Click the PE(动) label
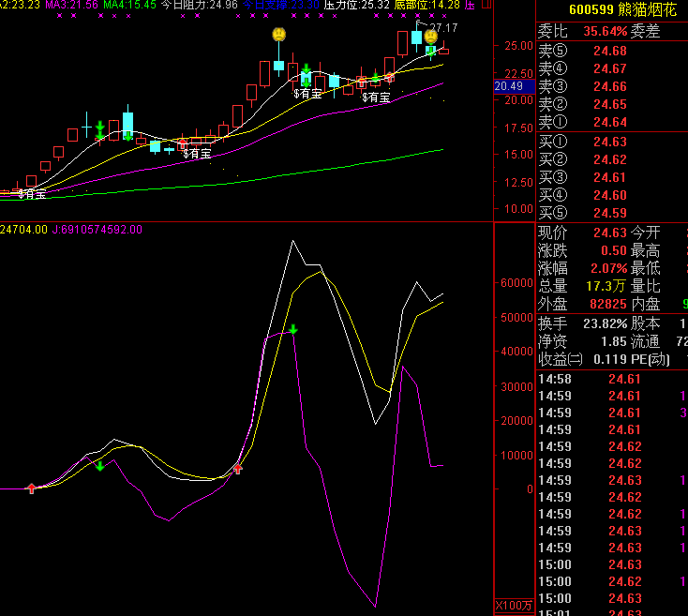The height and width of the screenshot is (616, 688). click(x=651, y=360)
